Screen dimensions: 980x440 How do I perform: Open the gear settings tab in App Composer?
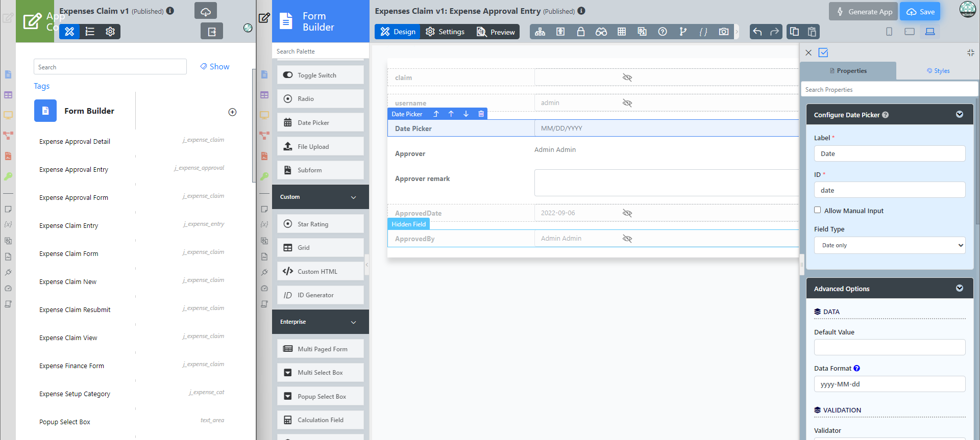[x=110, y=32]
